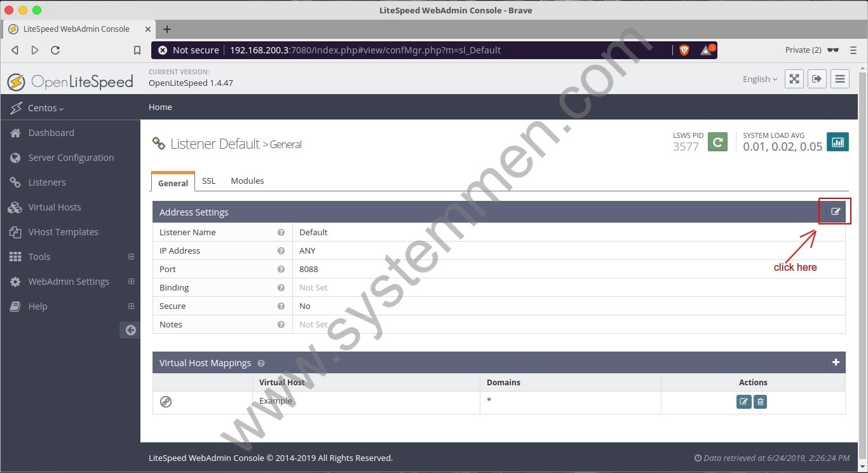Screen dimensions: 868x473
Task: Click the graceful restart icon next to LSWS PID
Action: point(717,142)
